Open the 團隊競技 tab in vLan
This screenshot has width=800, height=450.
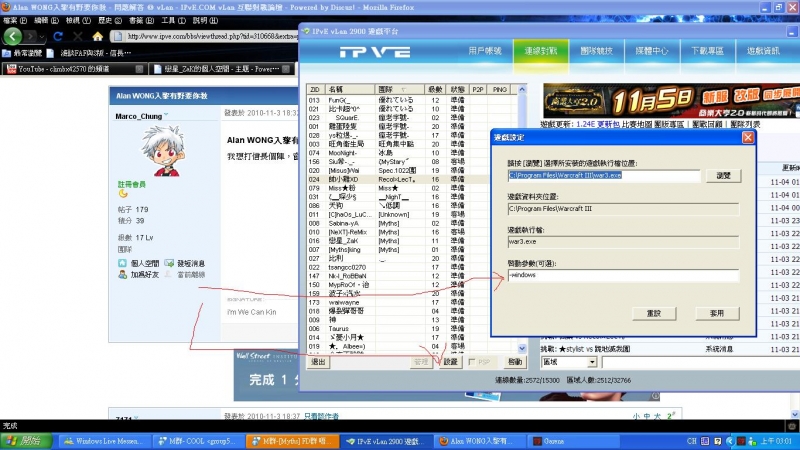pyautogui.click(x=596, y=51)
